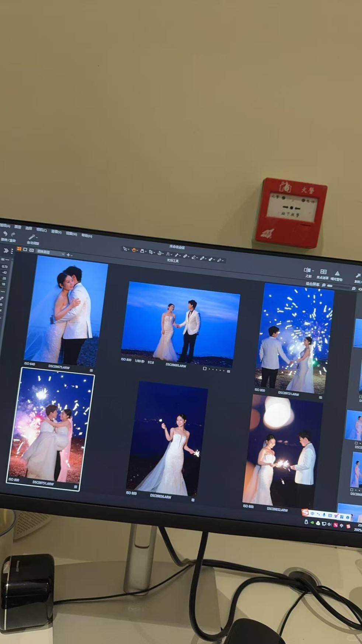Toggle color tag box under DSC09695 photo
Viewport: 362px width, 644px height.
(x=205, y=368)
